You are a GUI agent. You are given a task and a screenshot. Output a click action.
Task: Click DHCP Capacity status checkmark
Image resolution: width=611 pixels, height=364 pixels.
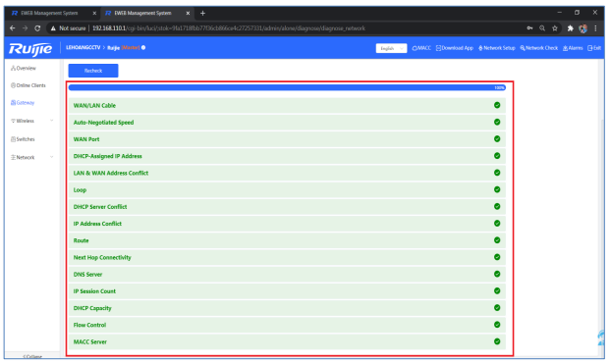pyautogui.click(x=497, y=307)
